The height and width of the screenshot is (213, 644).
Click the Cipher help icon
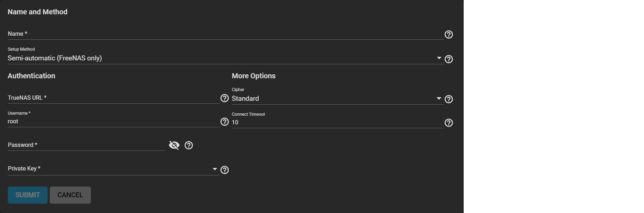pyautogui.click(x=449, y=99)
